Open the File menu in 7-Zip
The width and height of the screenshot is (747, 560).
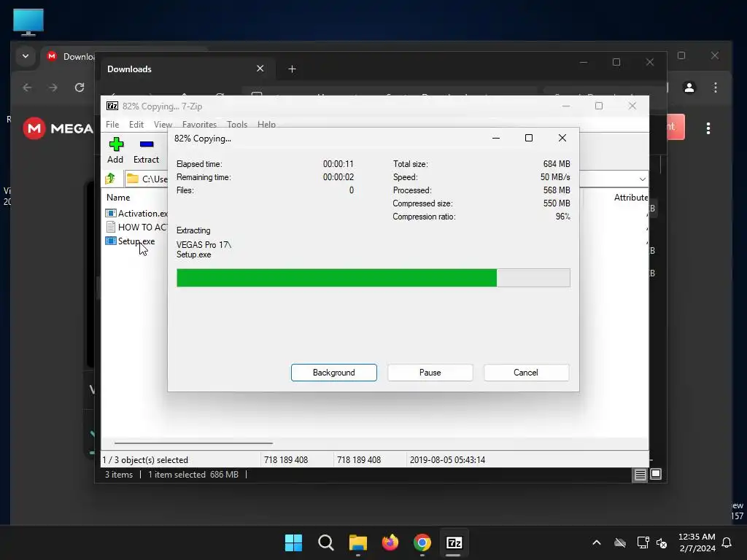pos(112,124)
